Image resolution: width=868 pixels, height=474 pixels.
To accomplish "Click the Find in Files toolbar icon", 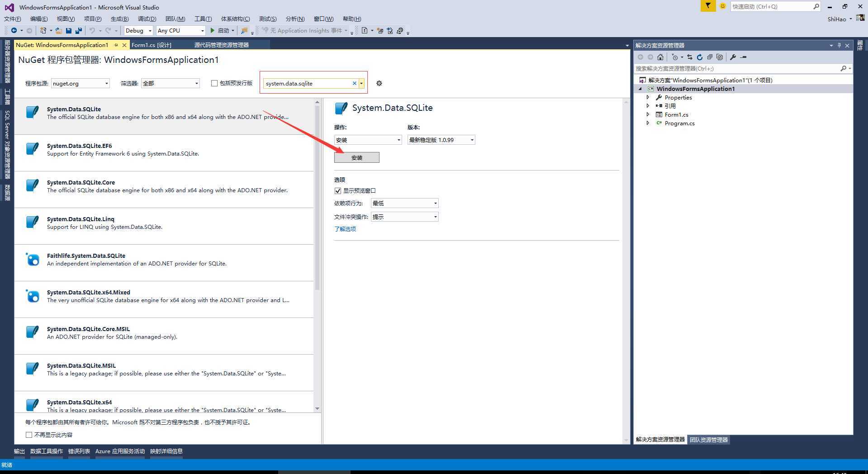I will coord(244,30).
